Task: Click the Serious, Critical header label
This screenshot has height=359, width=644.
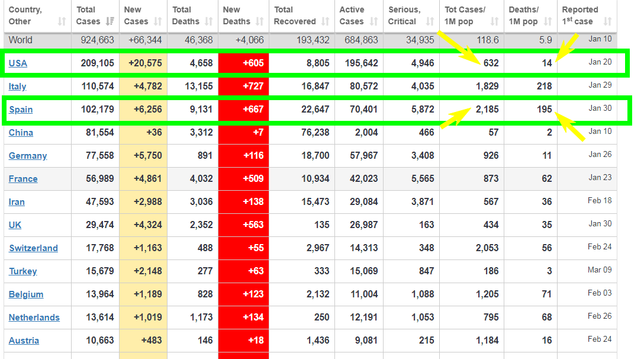Action: (404, 15)
